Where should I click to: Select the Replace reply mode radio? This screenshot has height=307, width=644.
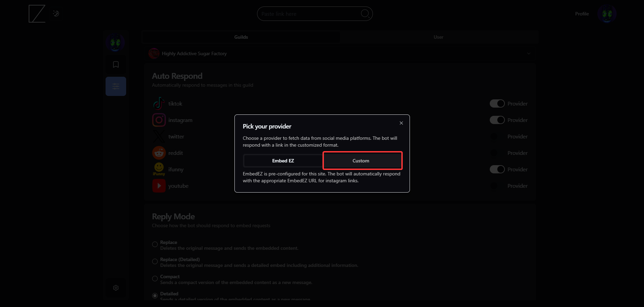pos(155,244)
